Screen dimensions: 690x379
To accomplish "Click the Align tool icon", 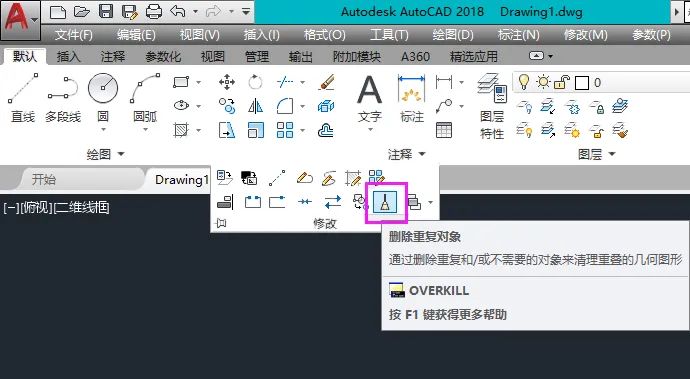I will pyautogui.click(x=225, y=202).
